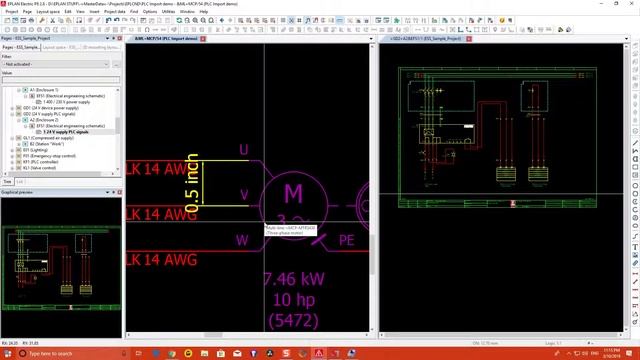Viewport: 640px width, 360px height.
Task: Expand the EI1 (Lighting) node
Action: (12, 150)
